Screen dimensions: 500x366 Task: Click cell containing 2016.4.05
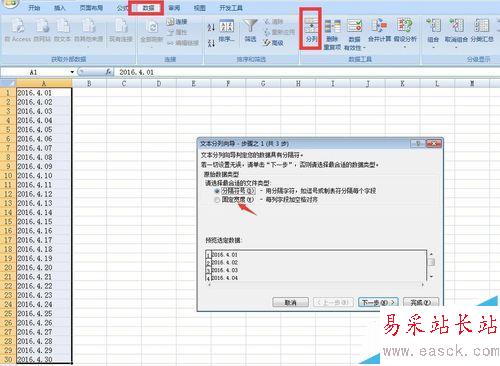tap(44, 130)
